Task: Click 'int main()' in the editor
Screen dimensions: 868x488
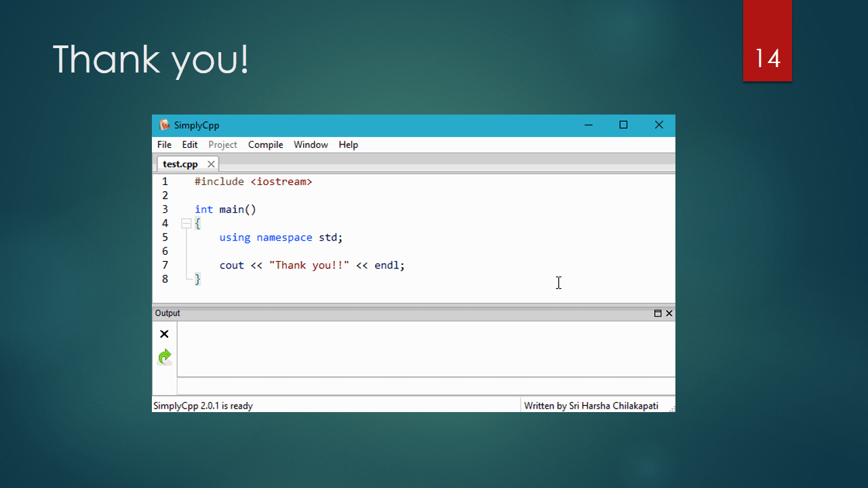Action: point(226,209)
